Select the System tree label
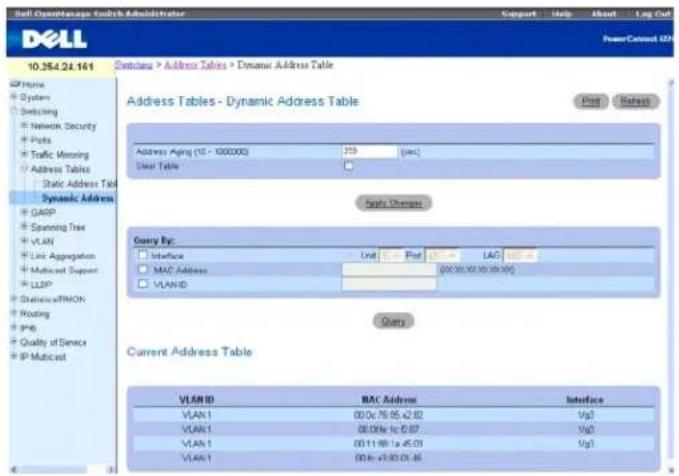 (35, 97)
